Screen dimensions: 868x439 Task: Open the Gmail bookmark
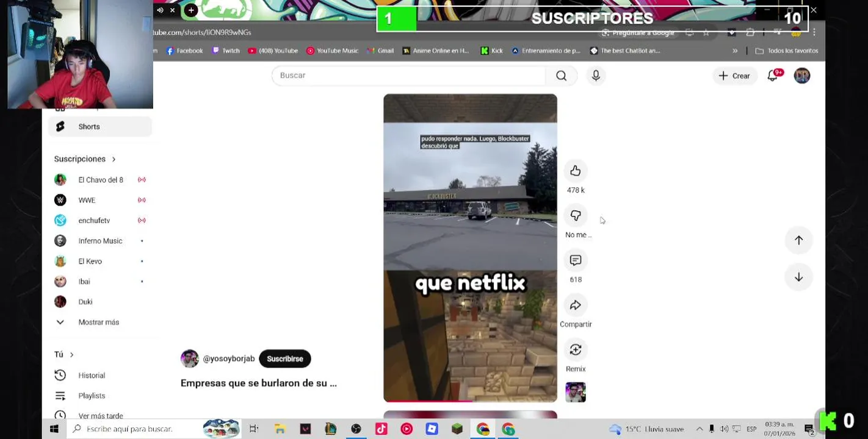point(380,51)
